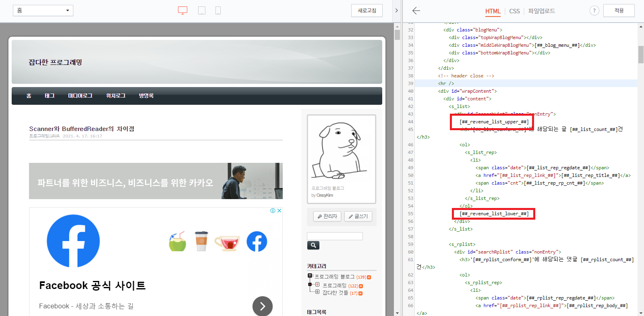The height and width of the screenshot is (316, 644).
Task: Click the blog sidebar search input field
Action: point(335,236)
